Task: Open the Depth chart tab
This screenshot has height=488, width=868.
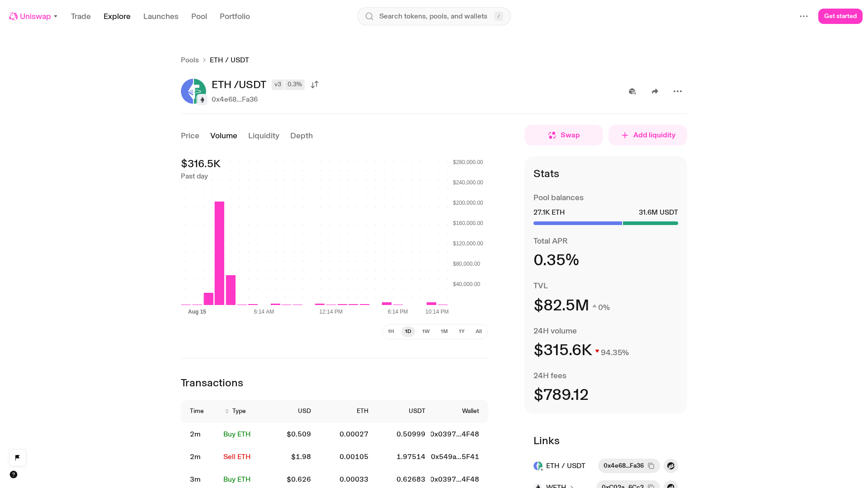Action: (x=302, y=136)
